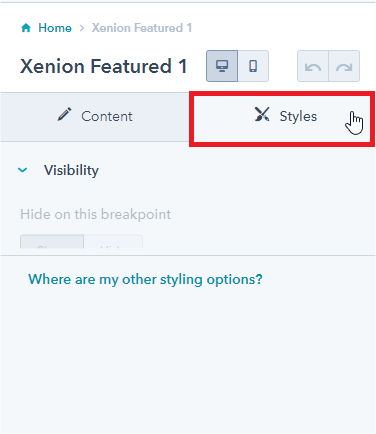Undo the last change

pyautogui.click(x=313, y=66)
